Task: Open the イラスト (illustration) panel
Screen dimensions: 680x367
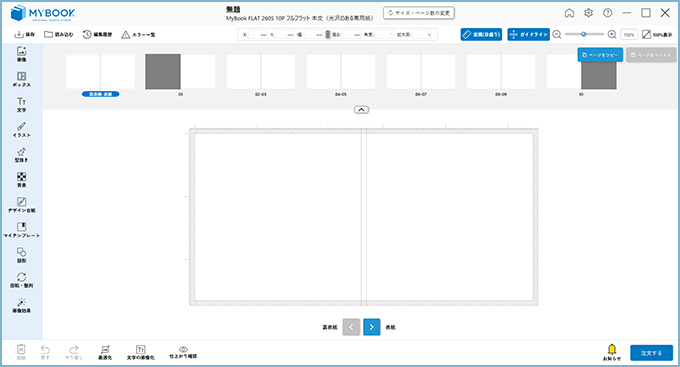Action: point(21,129)
